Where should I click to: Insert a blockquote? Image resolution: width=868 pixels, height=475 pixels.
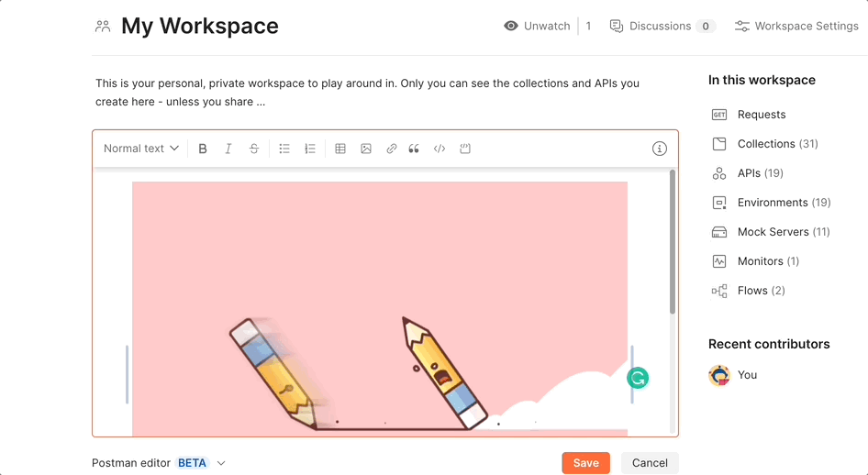click(x=414, y=149)
